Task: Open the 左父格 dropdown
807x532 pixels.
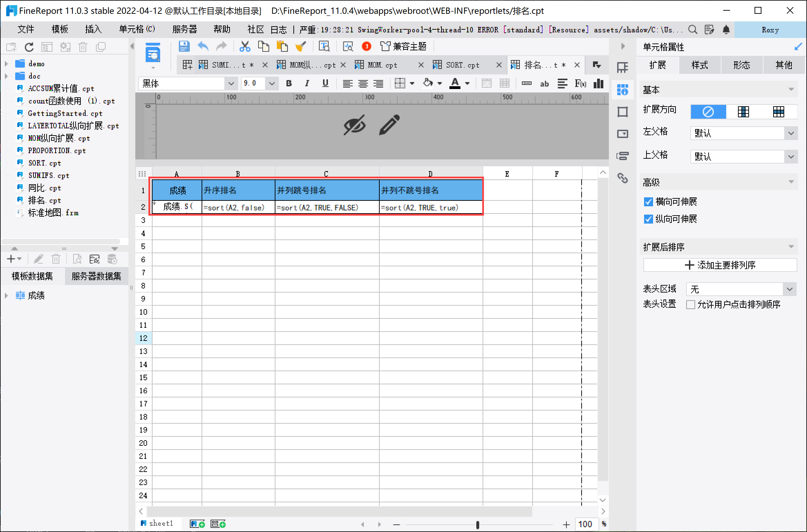Action: [791, 133]
